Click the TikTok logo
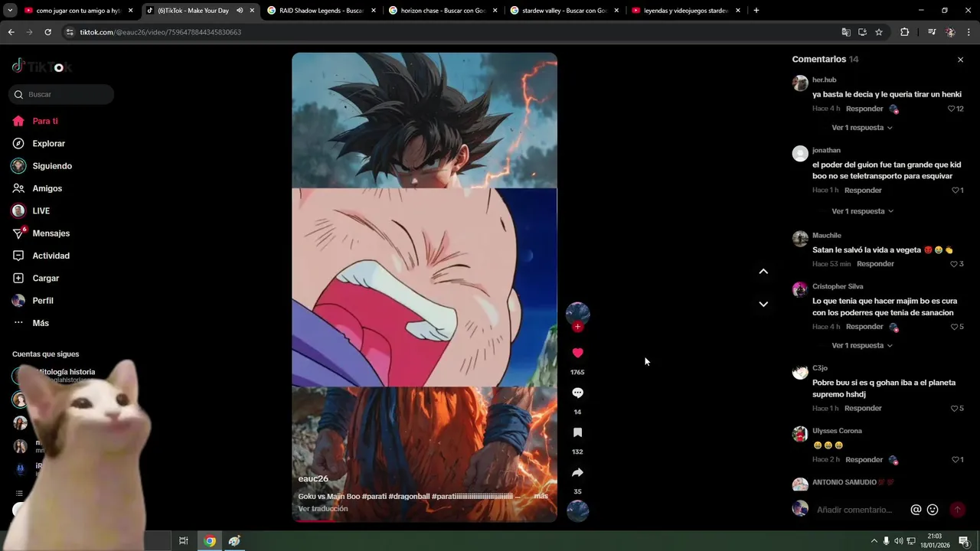Viewport: 980px width, 551px height. click(x=41, y=67)
